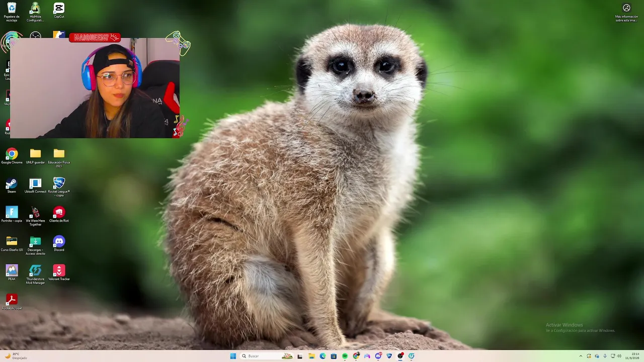Open File Explorer from the taskbar
The height and width of the screenshot is (362, 644).
[311, 356]
